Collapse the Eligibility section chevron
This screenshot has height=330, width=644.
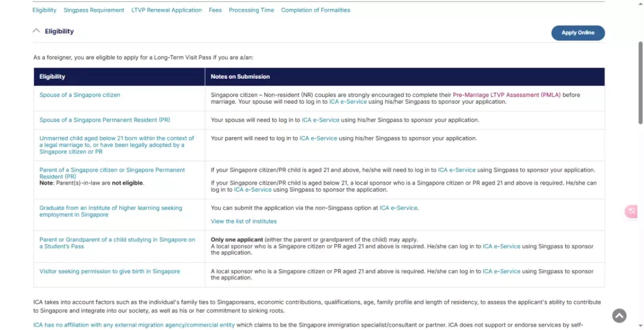(36, 31)
